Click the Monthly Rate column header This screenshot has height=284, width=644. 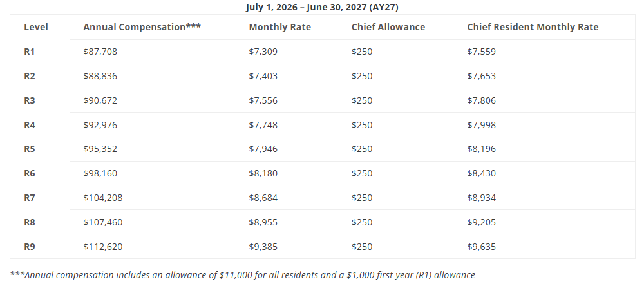pos(279,27)
